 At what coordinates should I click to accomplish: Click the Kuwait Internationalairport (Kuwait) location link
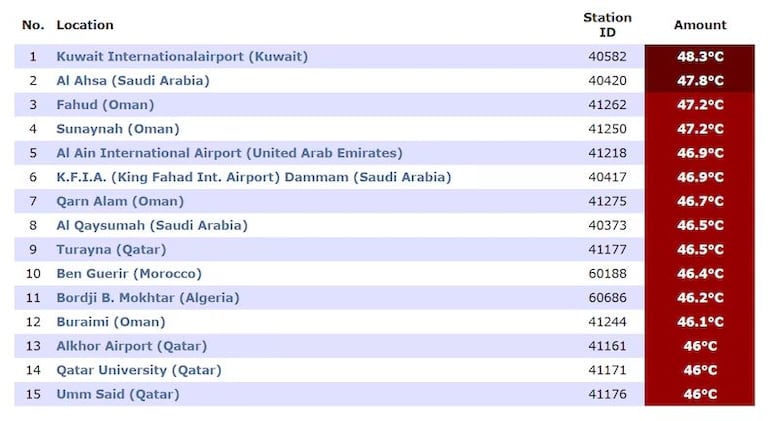tap(182, 57)
